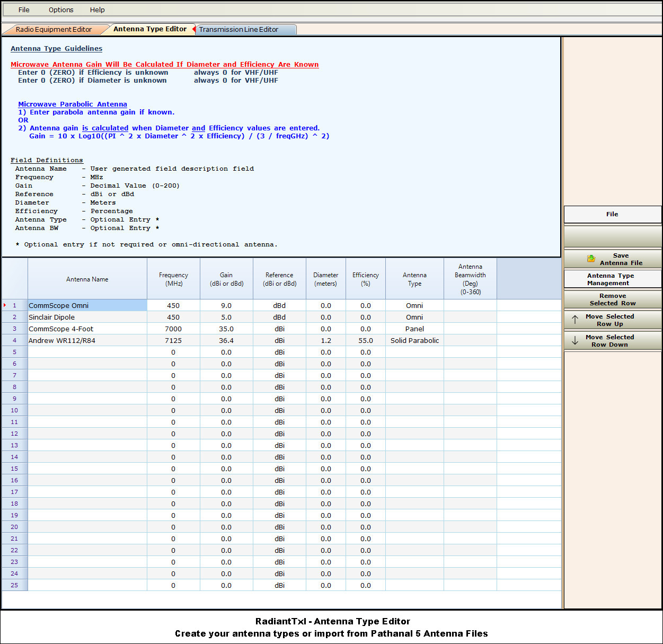Select the Reference cell for CommScope 4-Foot

279,329
